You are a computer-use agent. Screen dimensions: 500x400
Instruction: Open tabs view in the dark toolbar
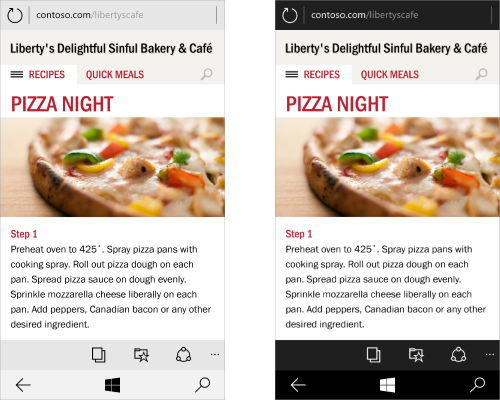coord(373,355)
